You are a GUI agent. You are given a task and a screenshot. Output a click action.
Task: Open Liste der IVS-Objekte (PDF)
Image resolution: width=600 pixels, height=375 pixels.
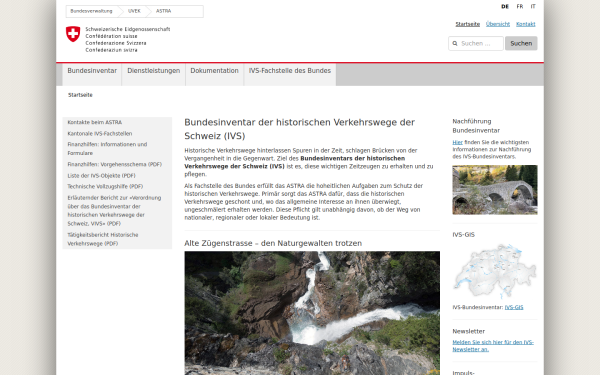[x=101, y=176]
